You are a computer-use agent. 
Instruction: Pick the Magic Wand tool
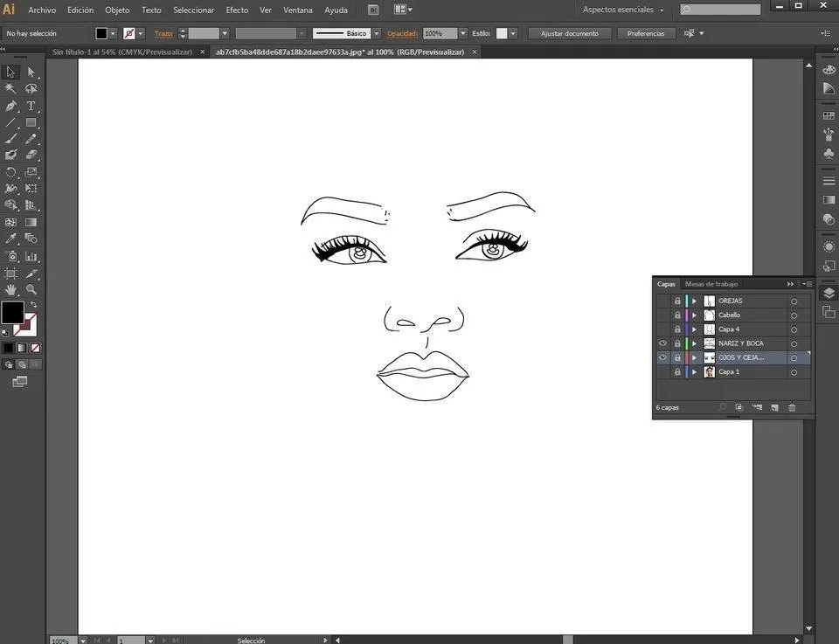(x=11, y=88)
